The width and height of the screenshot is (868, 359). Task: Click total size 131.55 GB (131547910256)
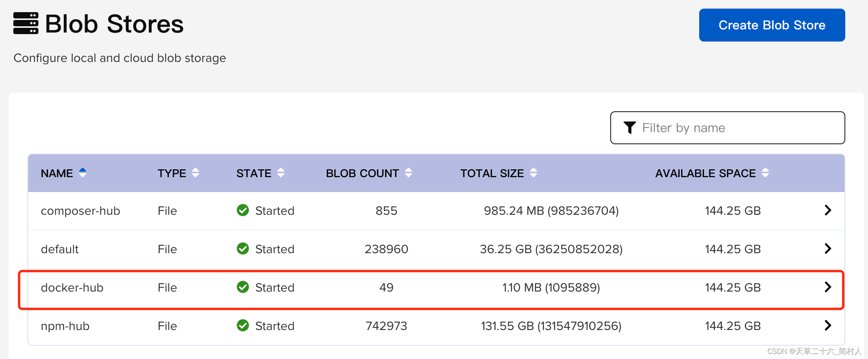click(x=551, y=326)
